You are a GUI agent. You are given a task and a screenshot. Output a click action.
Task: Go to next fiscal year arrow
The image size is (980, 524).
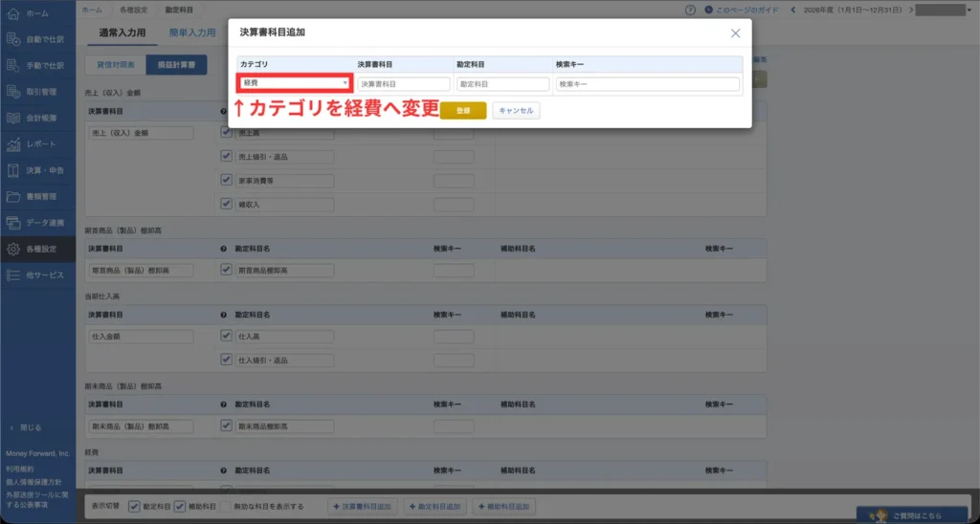911,10
